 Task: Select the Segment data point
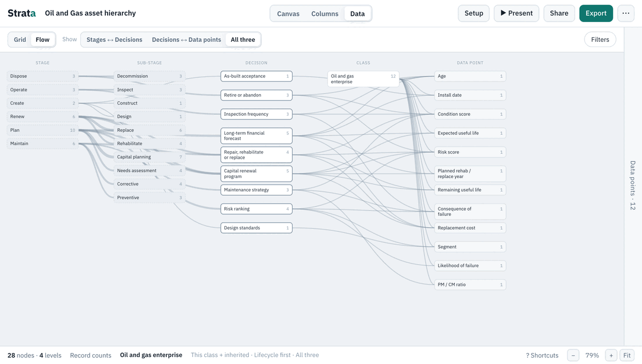point(470,247)
